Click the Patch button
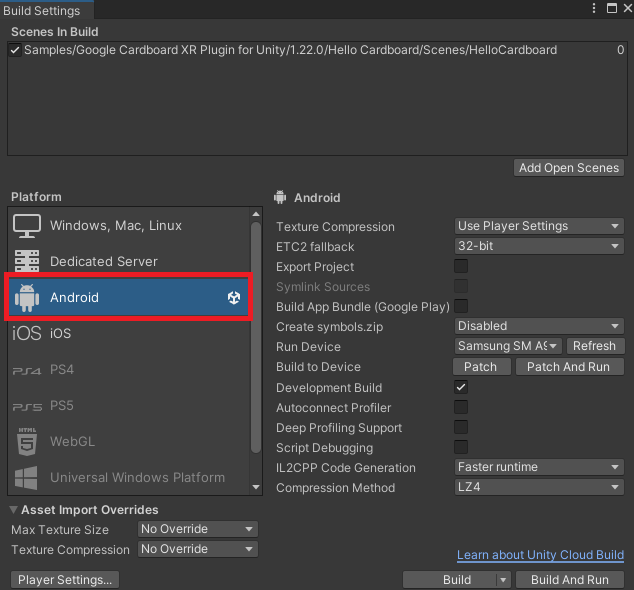This screenshot has height=590, width=634. (x=481, y=367)
